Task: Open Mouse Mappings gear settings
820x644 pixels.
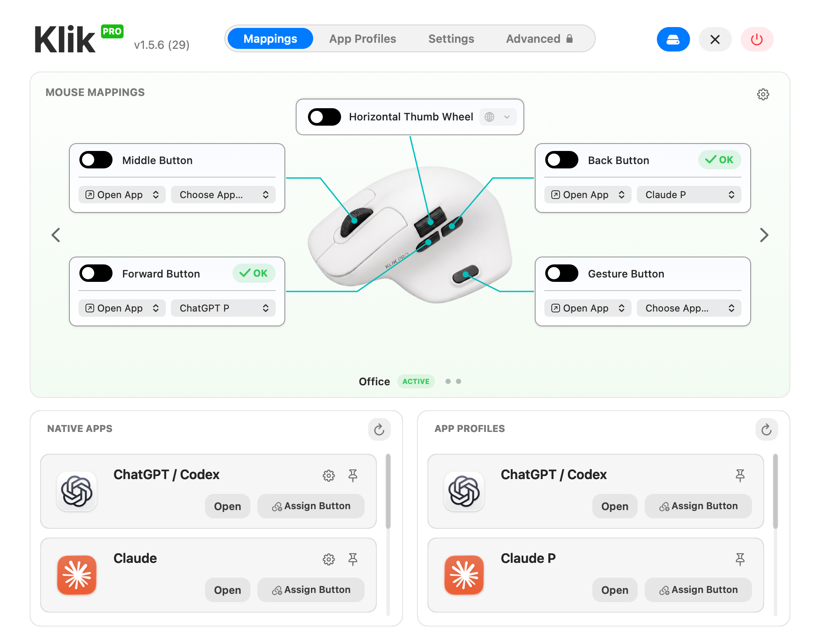Action: click(x=763, y=94)
